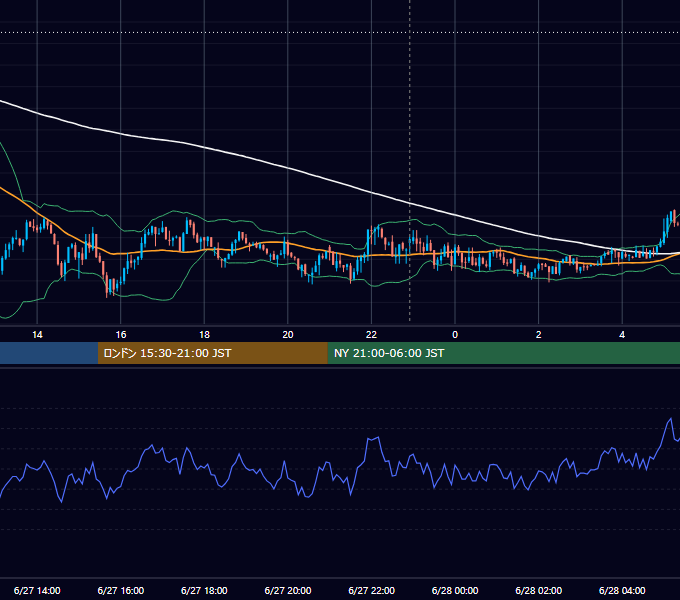Click the 22 hour axis label
Screen dimensions: 680x600
[371, 335]
